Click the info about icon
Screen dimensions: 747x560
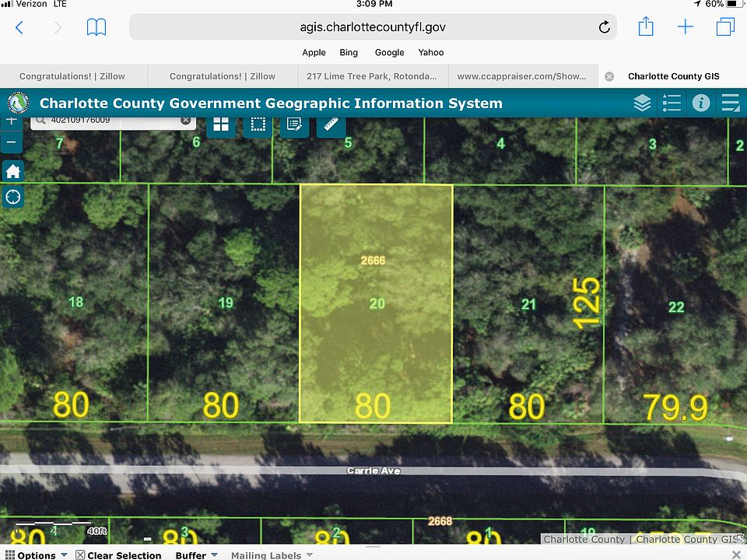701,103
